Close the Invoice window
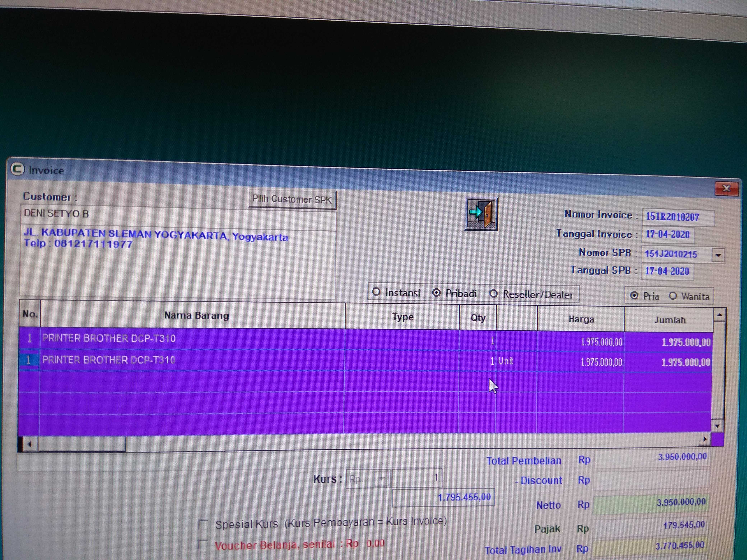 tap(726, 188)
